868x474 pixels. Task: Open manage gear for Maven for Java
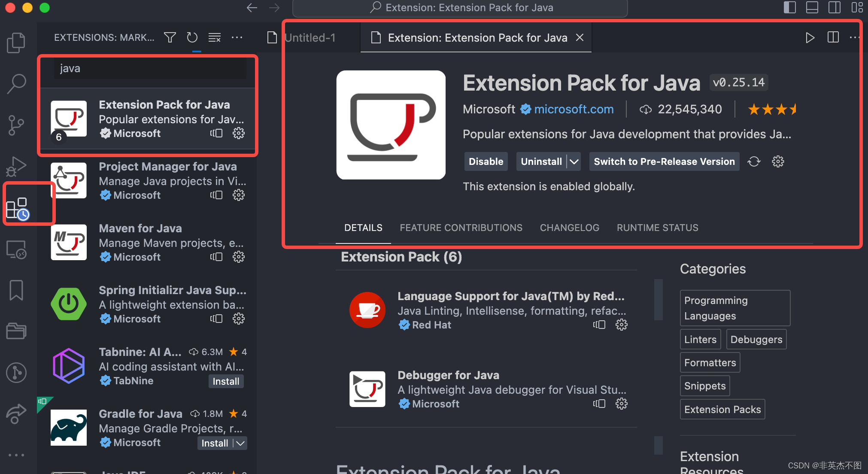pos(239,257)
